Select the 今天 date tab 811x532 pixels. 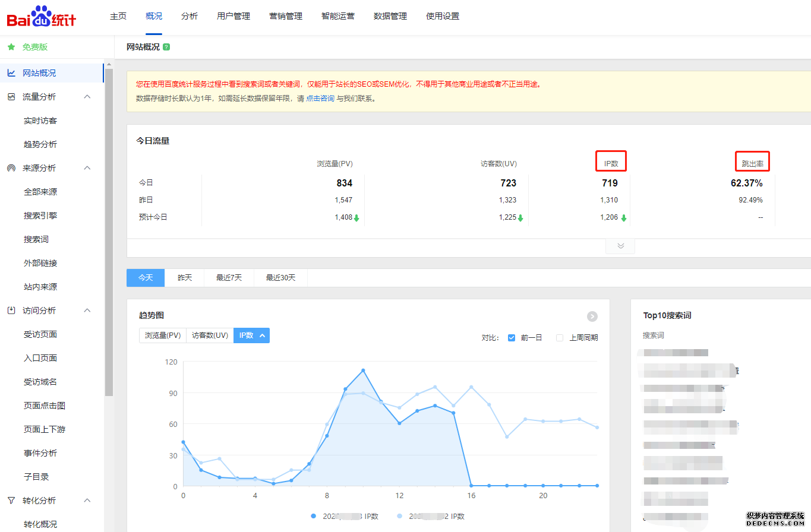coord(146,278)
